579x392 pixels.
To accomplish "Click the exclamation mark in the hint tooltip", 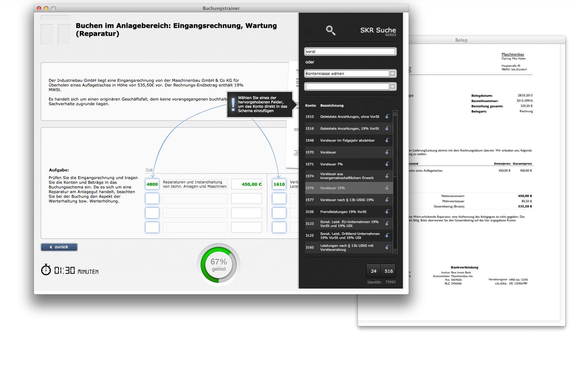I will point(233,104).
